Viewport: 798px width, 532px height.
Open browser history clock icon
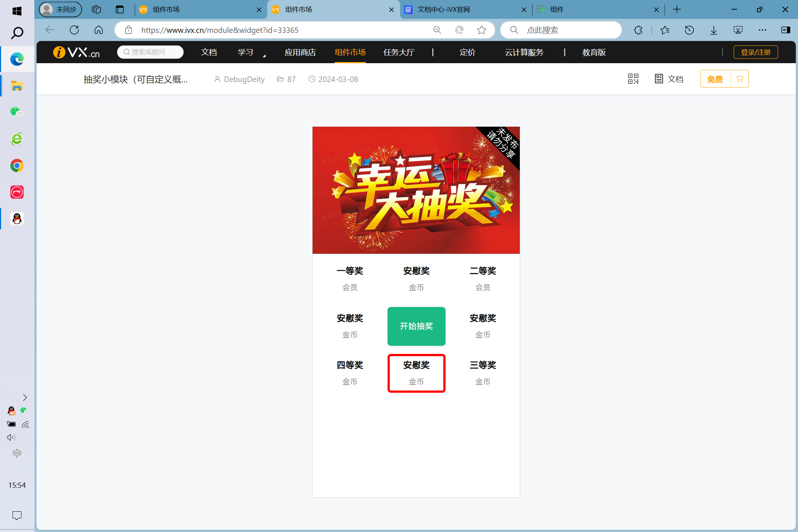point(689,30)
